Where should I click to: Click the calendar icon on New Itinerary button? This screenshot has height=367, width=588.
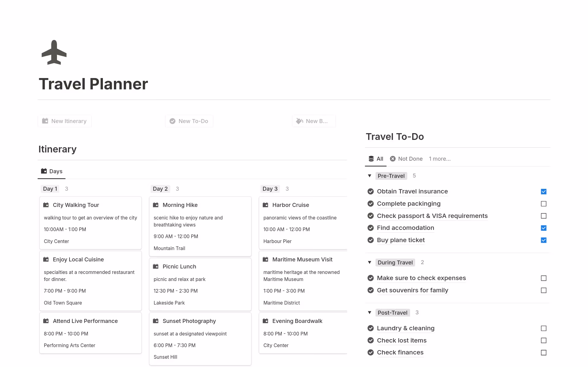click(45, 121)
